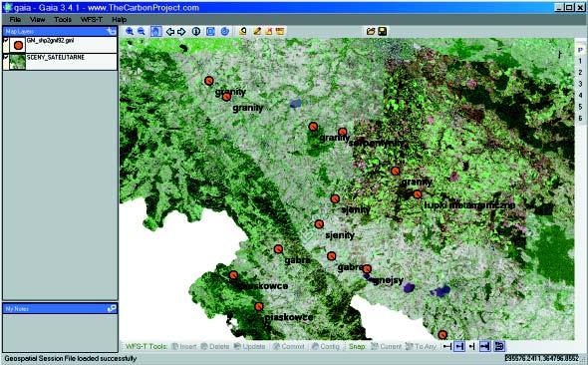Click the pencil edit icon
The width and height of the screenshot is (588, 365).
pyautogui.click(x=257, y=31)
